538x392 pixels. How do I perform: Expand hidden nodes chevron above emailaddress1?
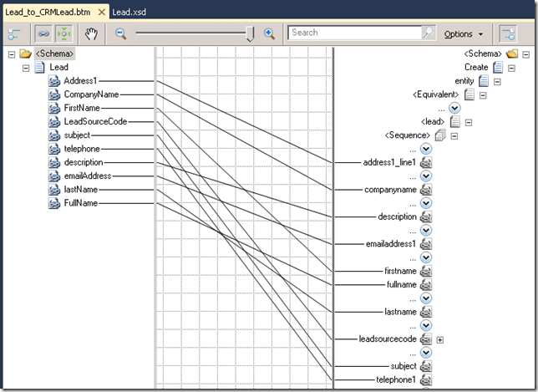point(426,231)
